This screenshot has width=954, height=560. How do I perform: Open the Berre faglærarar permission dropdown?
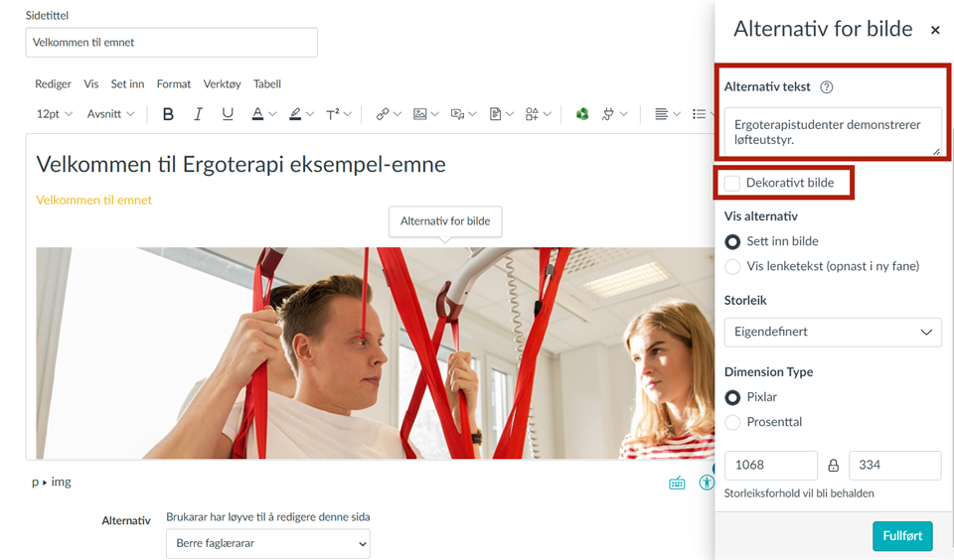click(267, 543)
